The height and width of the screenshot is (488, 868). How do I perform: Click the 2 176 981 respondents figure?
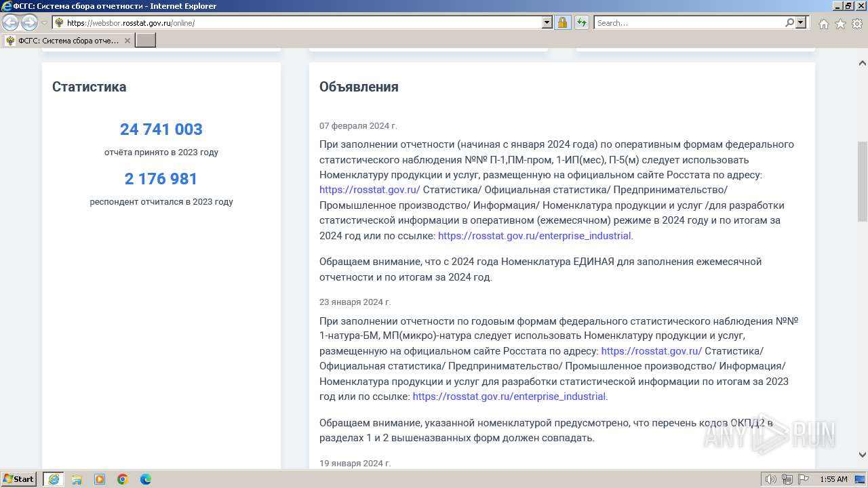tap(161, 179)
